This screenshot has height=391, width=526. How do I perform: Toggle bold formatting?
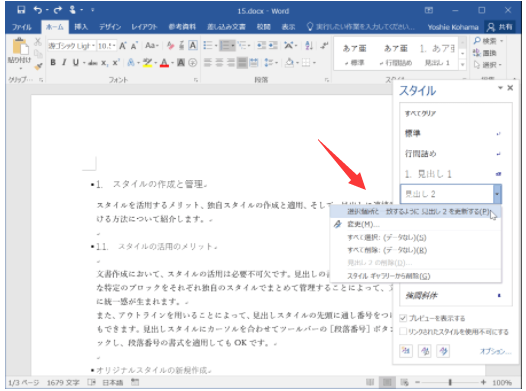point(53,63)
